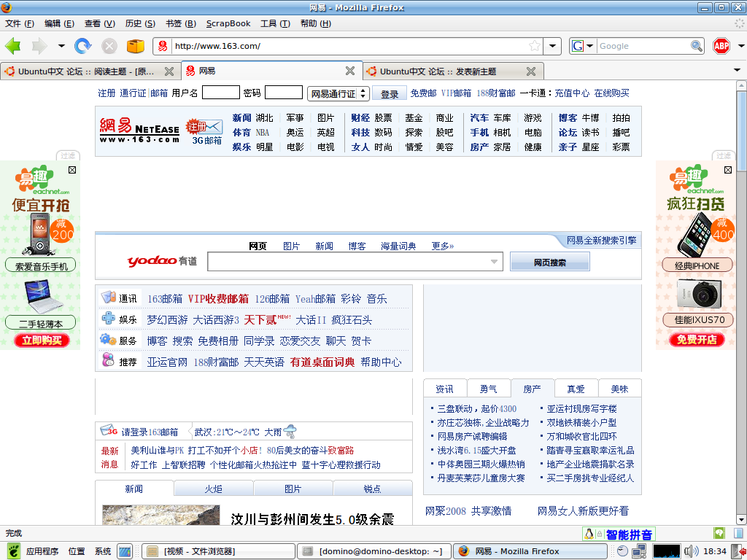Click the 经典IPHONE ad button
The width and height of the screenshot is (747, 560).
pos(697,265)
